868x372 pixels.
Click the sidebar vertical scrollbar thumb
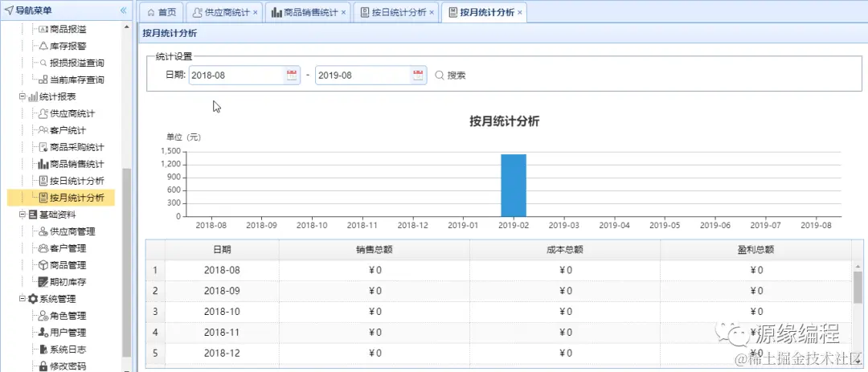pyautogui.click(x=127, y=263)
